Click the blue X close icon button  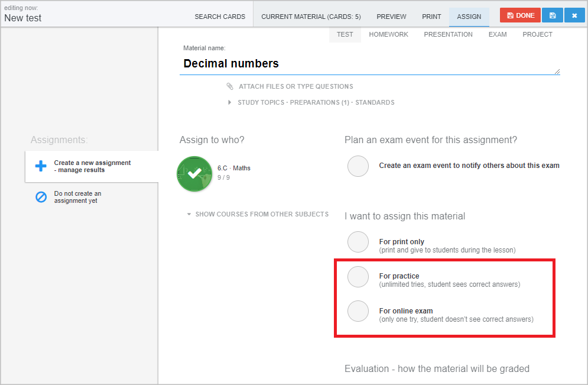(x=574, y=15)
